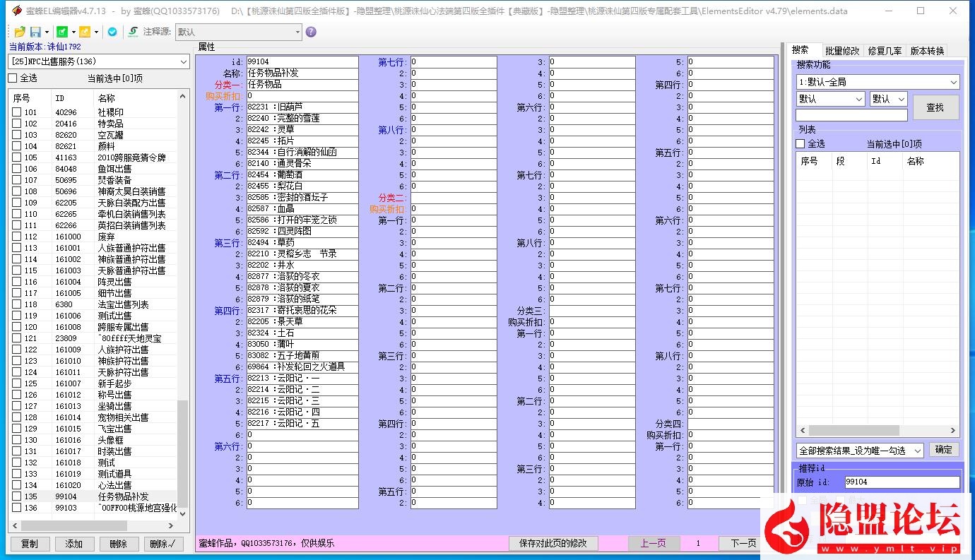The width and height of the screenshot is (975, 560).
Task: Click the 添加 button
Action: pyautogui.click(x=74, y=544)
